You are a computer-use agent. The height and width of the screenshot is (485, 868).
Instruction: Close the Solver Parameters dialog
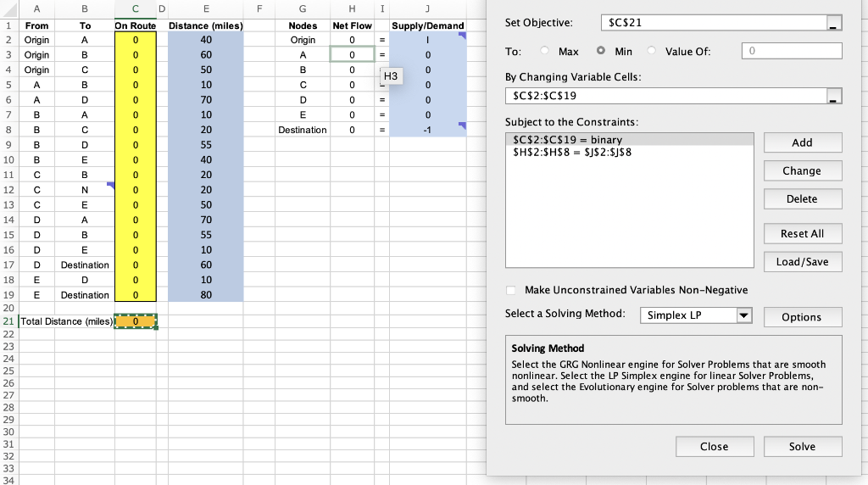[x=715, y=447]
